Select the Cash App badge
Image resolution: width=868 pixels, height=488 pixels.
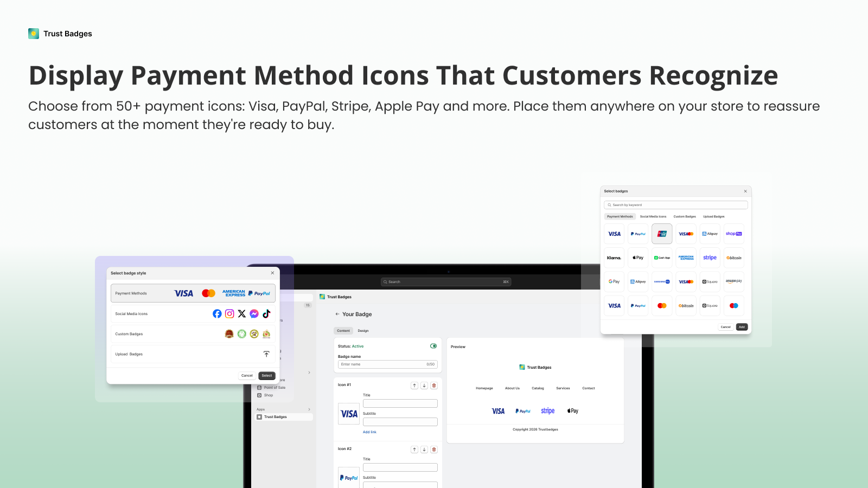point(662,258)
